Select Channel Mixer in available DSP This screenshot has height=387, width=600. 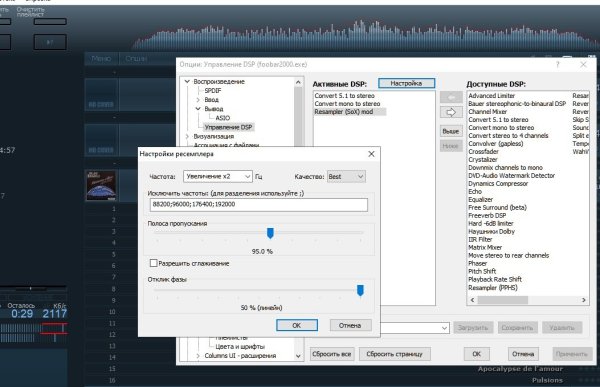(488, 112)
